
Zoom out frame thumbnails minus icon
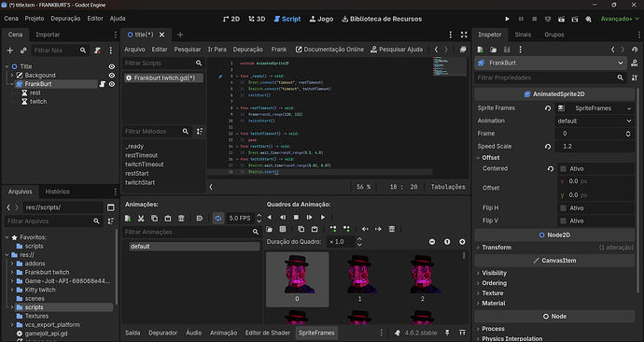(x=432, y=242)
